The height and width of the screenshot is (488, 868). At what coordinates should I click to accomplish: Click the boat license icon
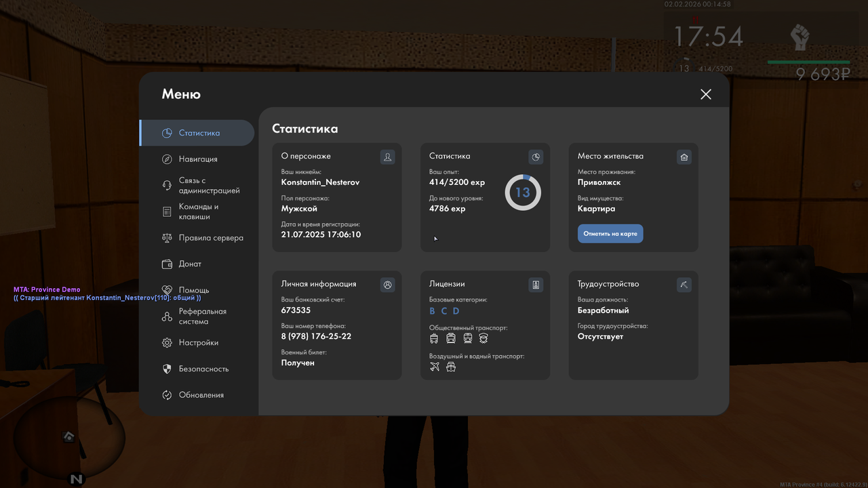[x=451, y=367]
